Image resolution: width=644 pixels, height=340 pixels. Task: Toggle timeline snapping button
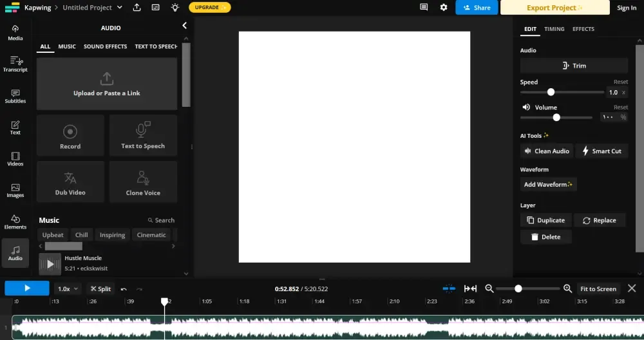pos(449,289)
